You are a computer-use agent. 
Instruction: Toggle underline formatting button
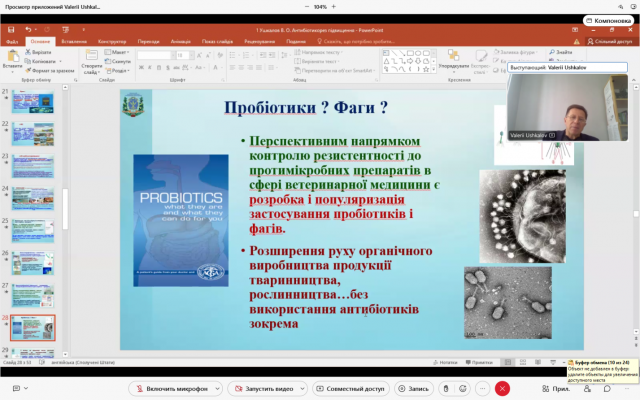tap(159, 67)
